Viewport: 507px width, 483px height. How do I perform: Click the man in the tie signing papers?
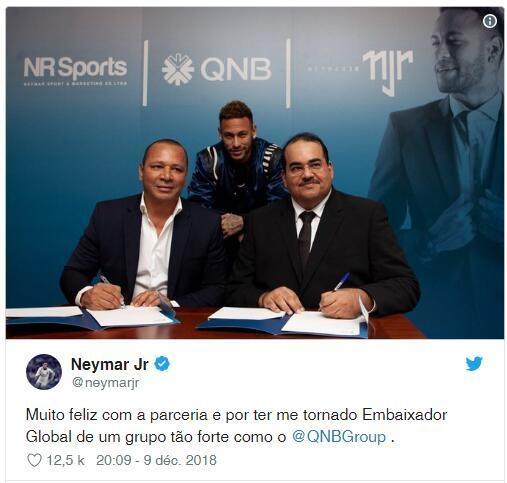(x=322, y=233)
